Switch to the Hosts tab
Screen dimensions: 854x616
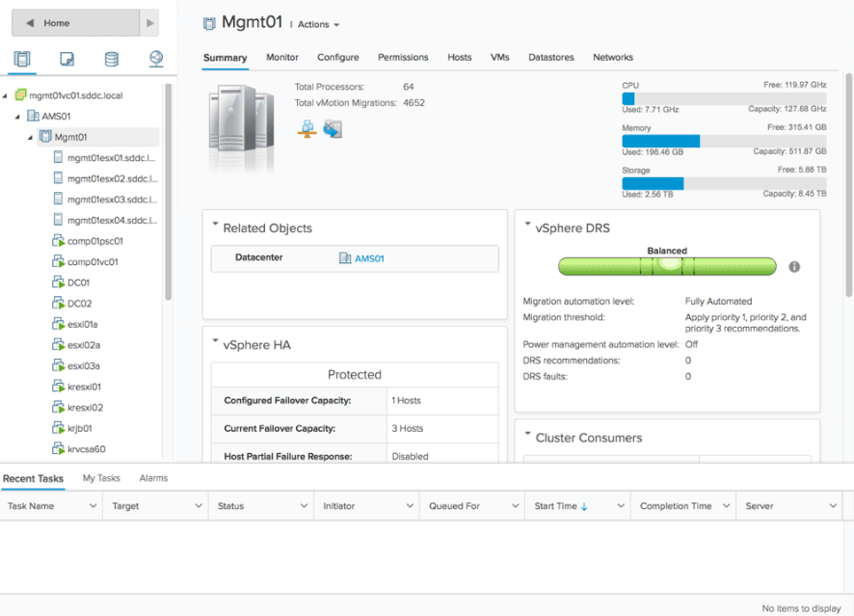coord(460,57)
